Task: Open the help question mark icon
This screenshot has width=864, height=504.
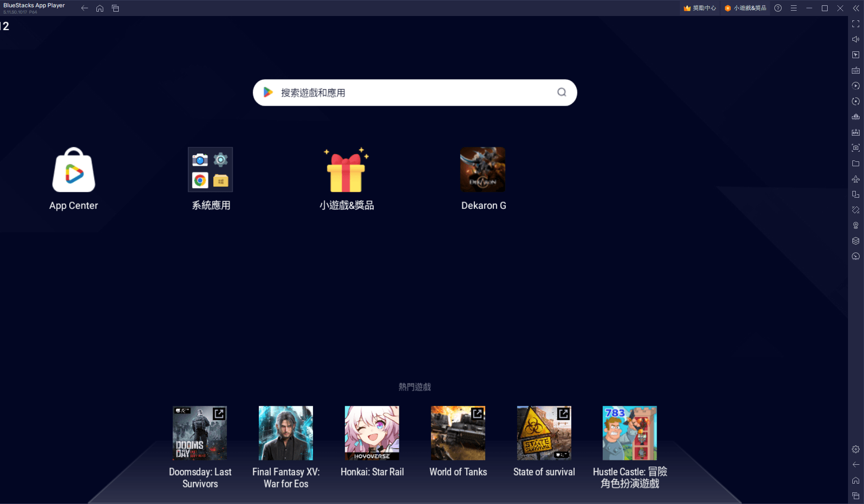Action: [778, 8]
